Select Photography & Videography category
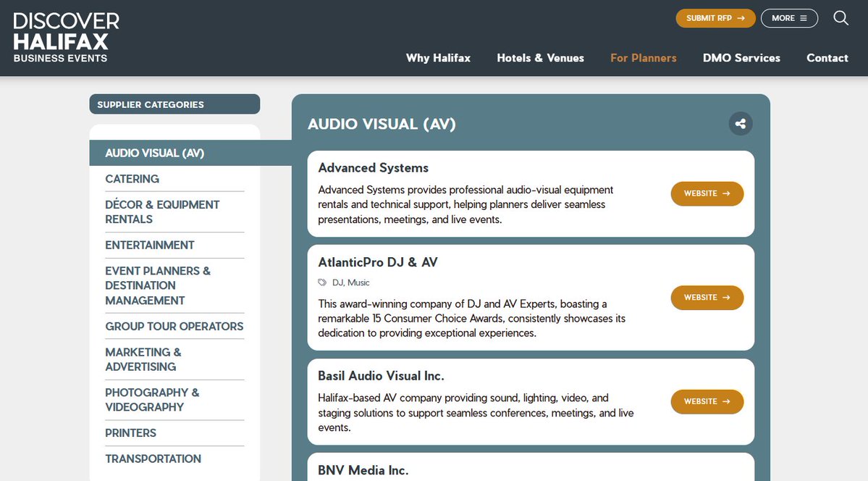 152,400
